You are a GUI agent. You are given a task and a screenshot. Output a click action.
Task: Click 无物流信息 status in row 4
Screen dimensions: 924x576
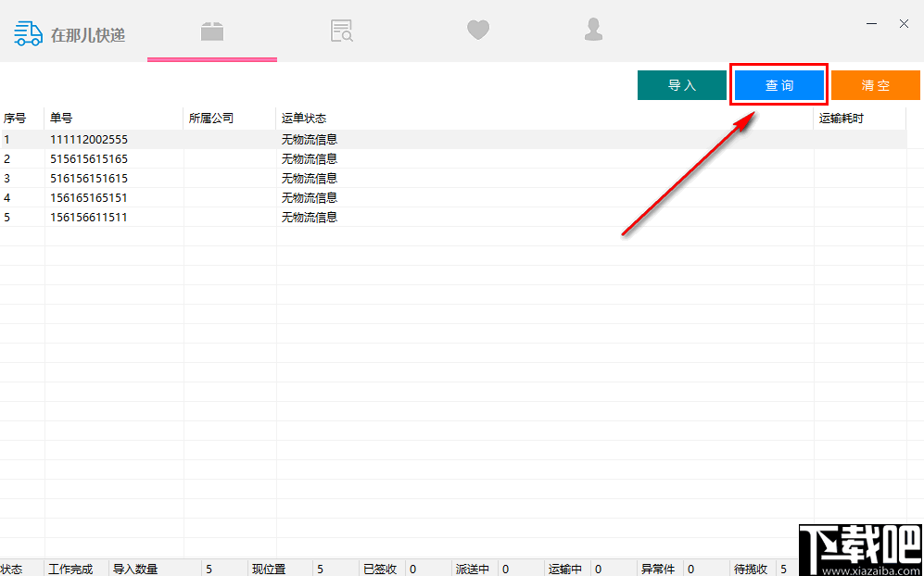coord(310,198)
